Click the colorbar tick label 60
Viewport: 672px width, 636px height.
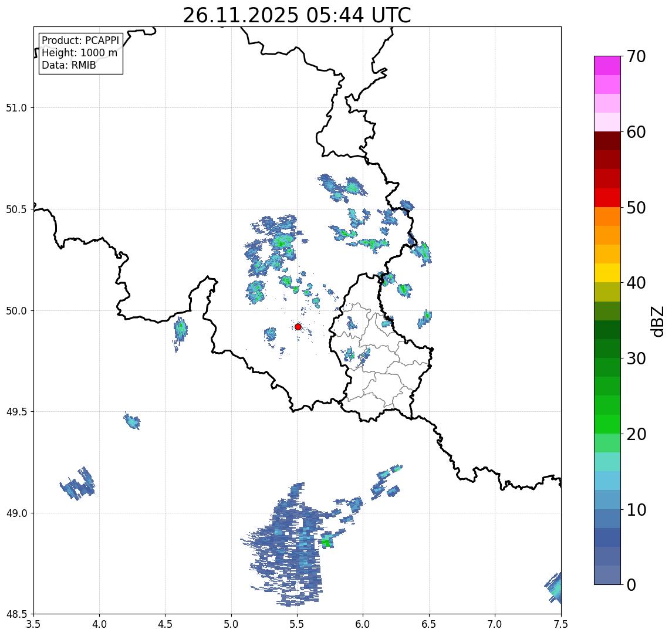point(636,132)
